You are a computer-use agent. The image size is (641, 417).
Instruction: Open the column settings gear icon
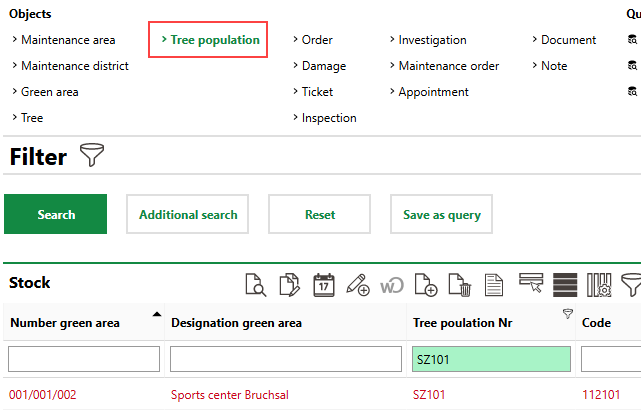[599, 285]
